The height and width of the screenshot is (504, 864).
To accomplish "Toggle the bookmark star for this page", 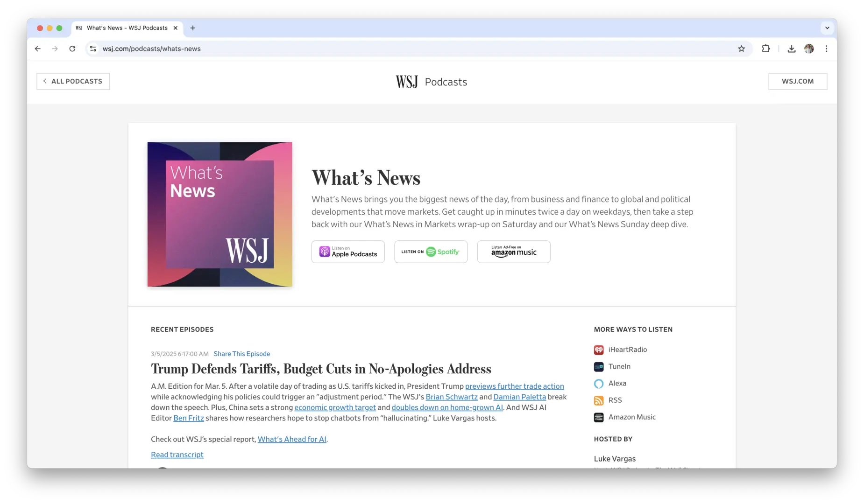I will click(x=741, y=49).
